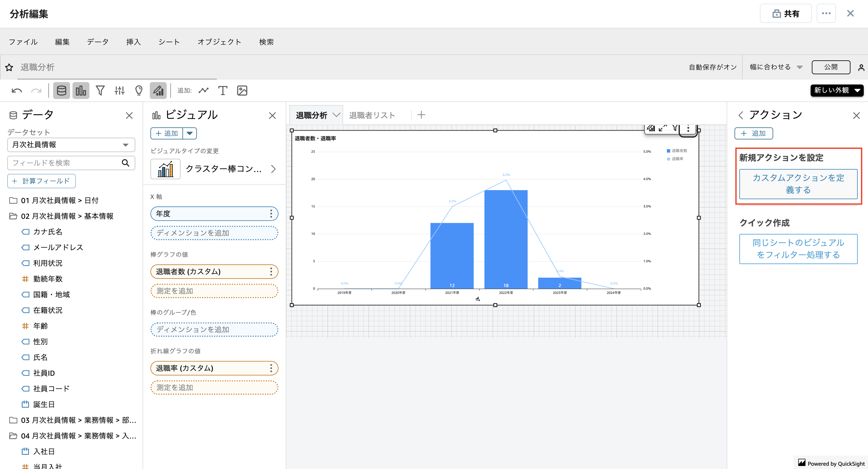
Task: Open the 月次社員情報 dataset dropdown
Action: pos(71,145)
